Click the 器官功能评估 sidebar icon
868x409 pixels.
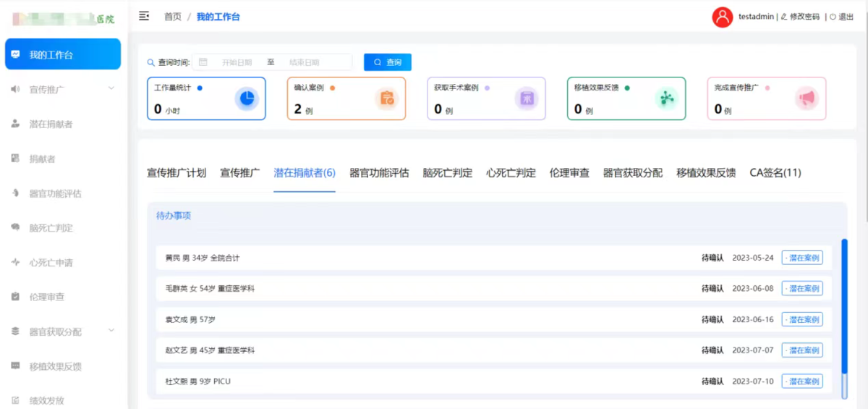pyautogui.click(x=15, y=193)
